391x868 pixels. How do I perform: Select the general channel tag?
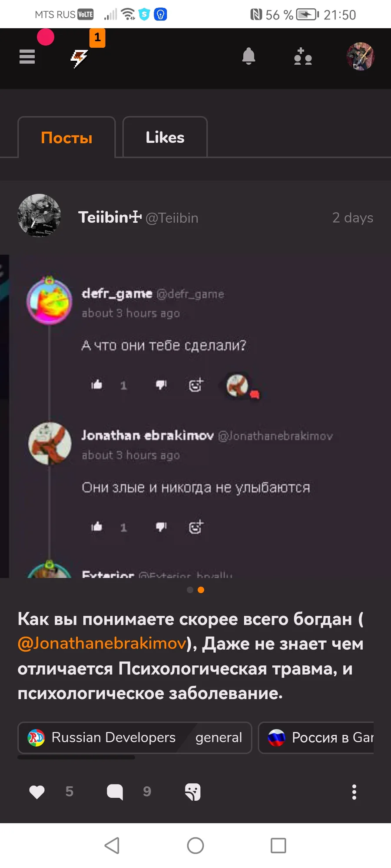(219, 737)
